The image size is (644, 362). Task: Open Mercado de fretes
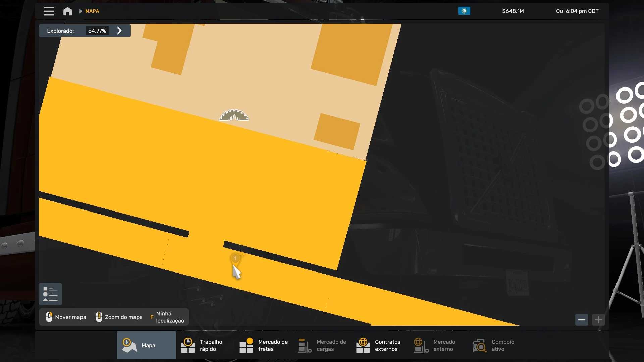(x=264, y=345)
